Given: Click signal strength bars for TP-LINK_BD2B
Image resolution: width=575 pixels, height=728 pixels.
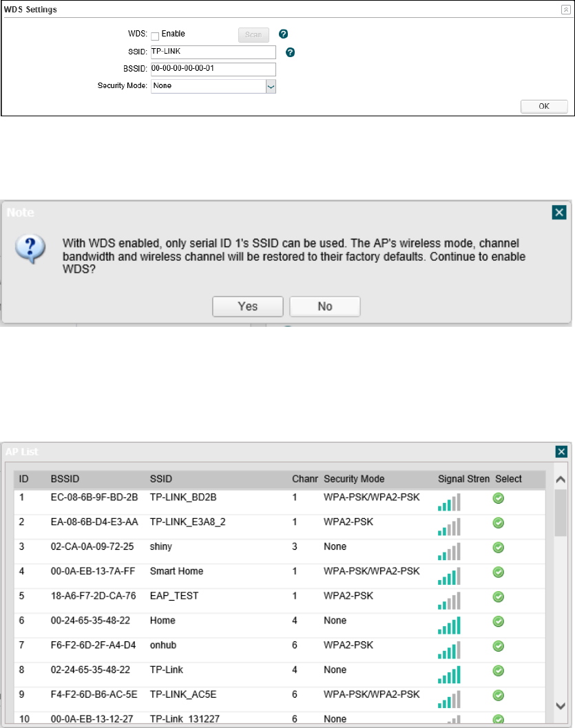Looking at the screenshot, I should pyautogui.click(x=449, y=502).
